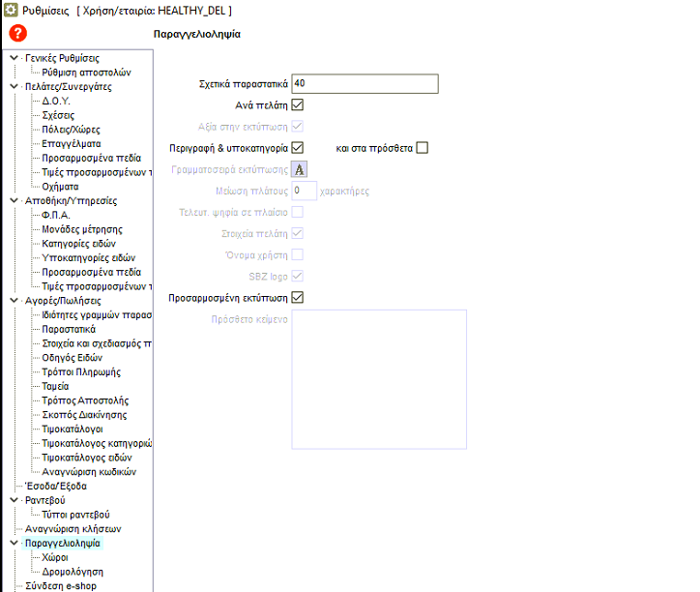Open Σύνδεση e-shop settings

click(x=60, y=585)
